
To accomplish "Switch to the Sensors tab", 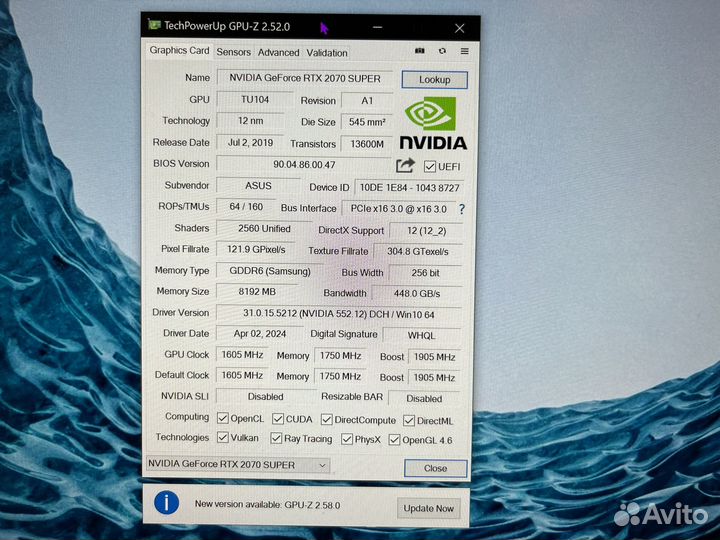I will pyautogui.click(x=233, y=52).
